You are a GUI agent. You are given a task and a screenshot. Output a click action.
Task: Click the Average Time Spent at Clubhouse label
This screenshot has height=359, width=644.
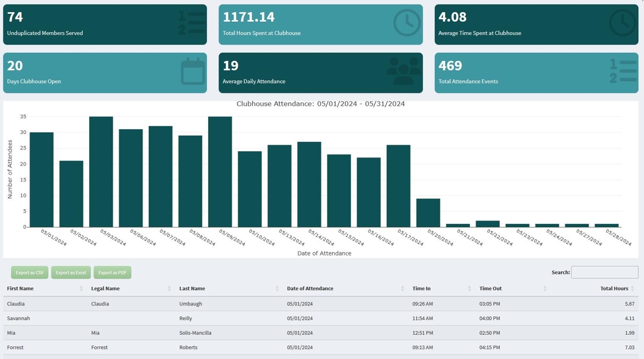480,33
